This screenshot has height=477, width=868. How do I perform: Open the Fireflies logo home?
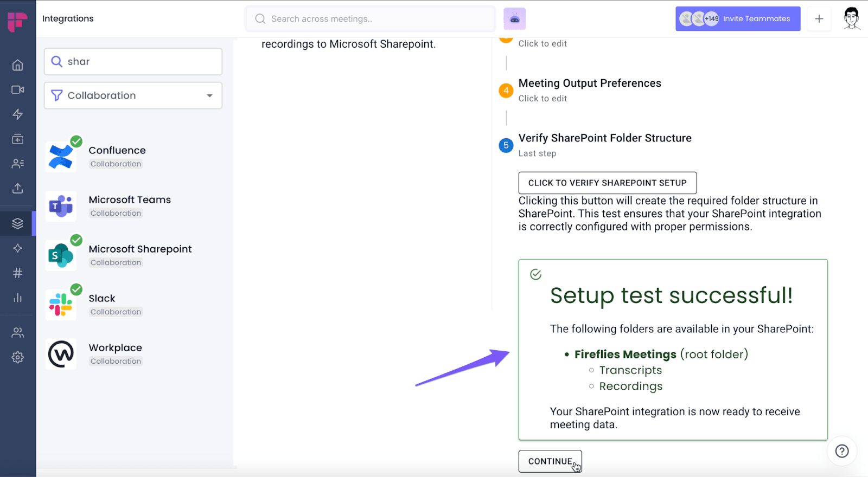tap(17, 22)
